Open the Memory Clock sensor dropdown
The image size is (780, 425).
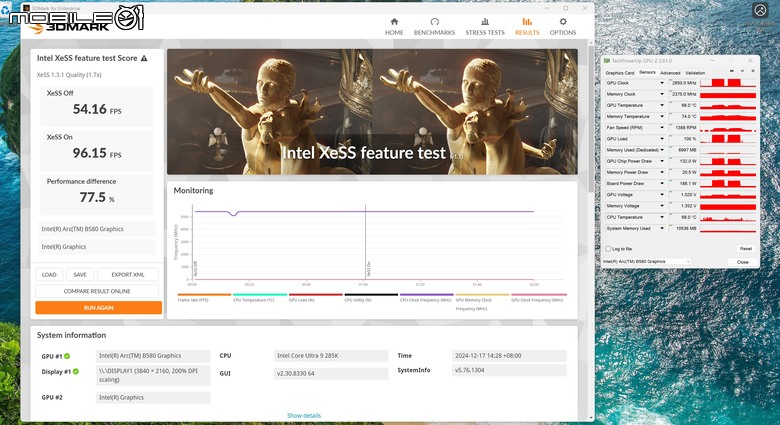point(662,94)
